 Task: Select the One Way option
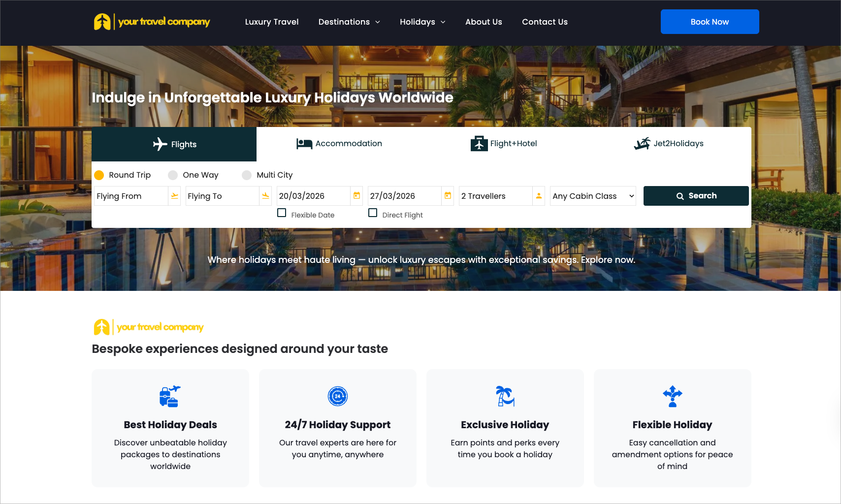173,175
